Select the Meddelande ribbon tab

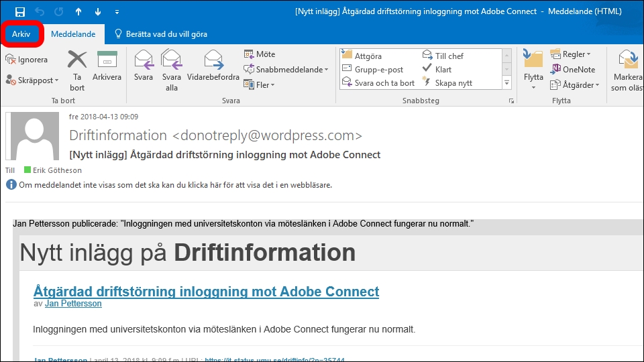(x=73, y=34)
